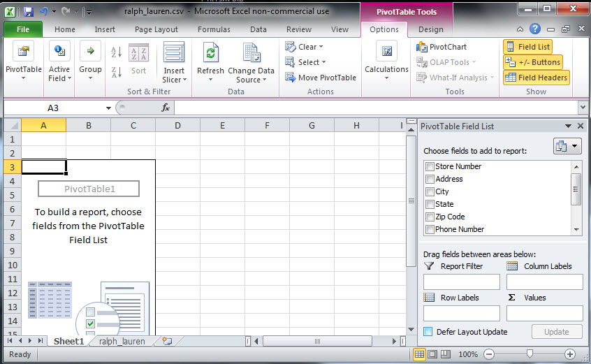Switch to the Home tab

[65, 29]
